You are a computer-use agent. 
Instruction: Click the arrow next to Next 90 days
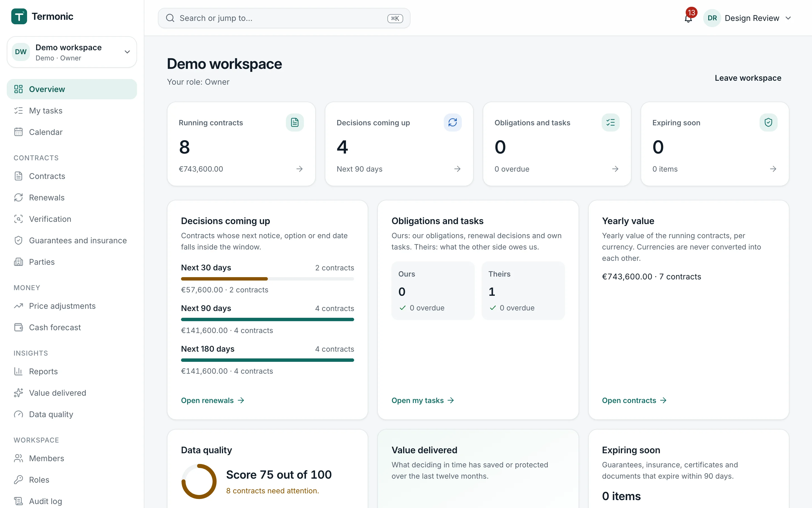click(x=457, y=169)
